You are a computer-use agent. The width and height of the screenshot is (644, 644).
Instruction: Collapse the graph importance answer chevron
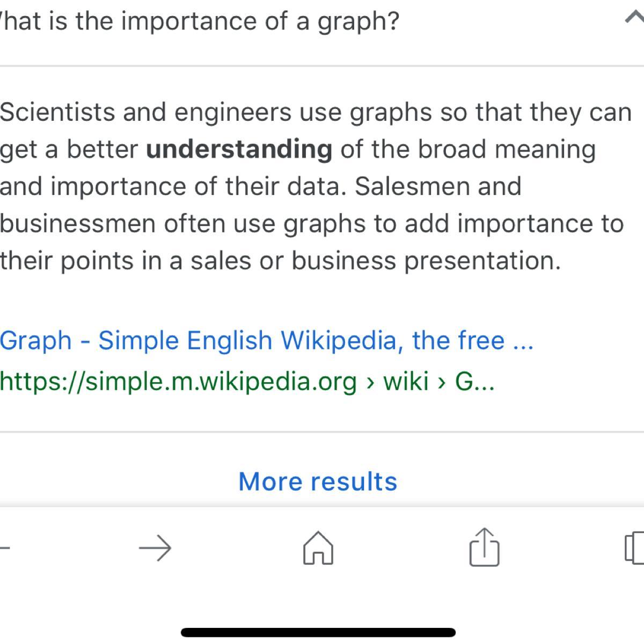point(634,19)
